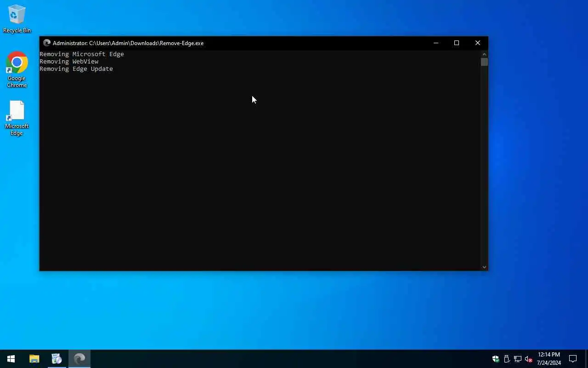Open the Recycle Bin desktop icon
This screenshot has width=588, height=368.
(x=17, y=19)
